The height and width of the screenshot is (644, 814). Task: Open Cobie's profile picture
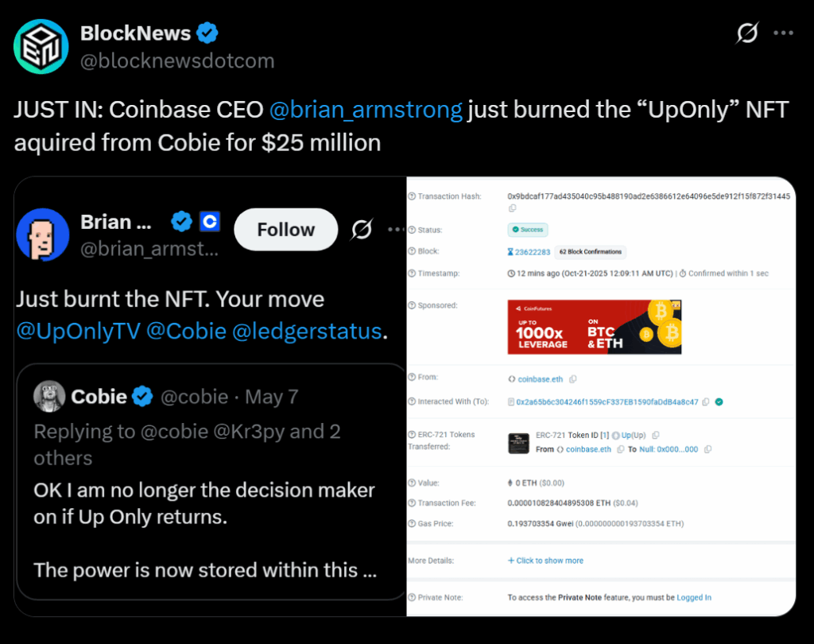pos(49,396)
